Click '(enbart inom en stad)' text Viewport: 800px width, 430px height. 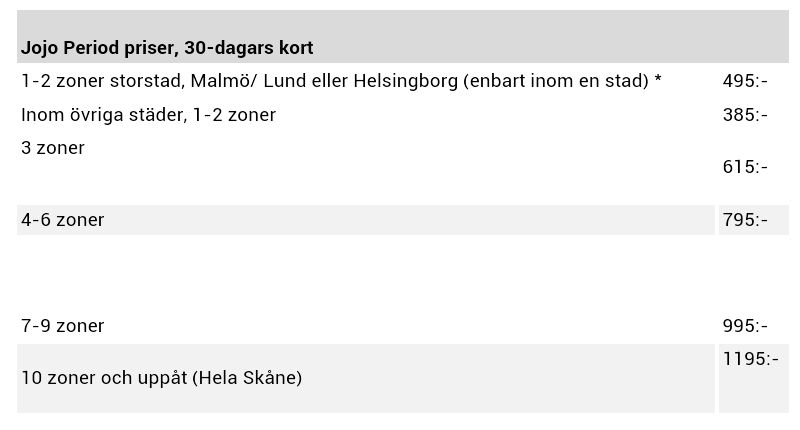pos(556,81)
